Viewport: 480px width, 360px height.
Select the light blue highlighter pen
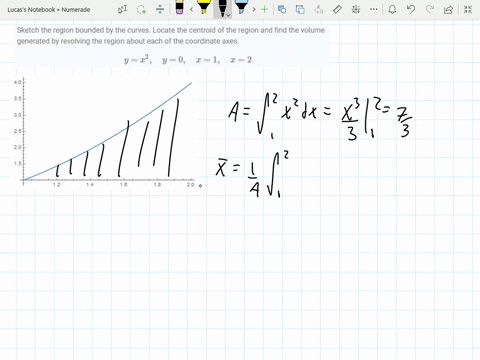[241, 7]
